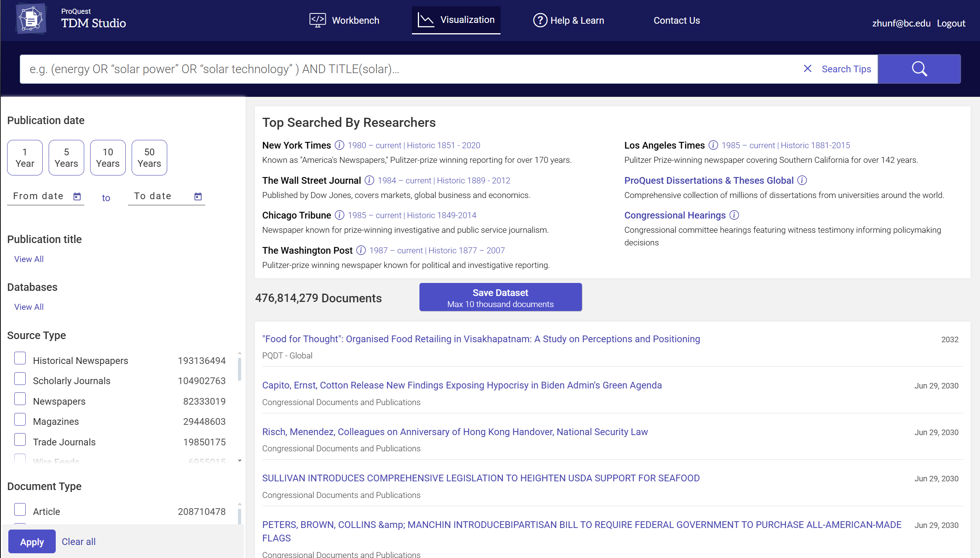980x558 pixels.
Task: Click Save Dataset button
Action: point(500,298)
